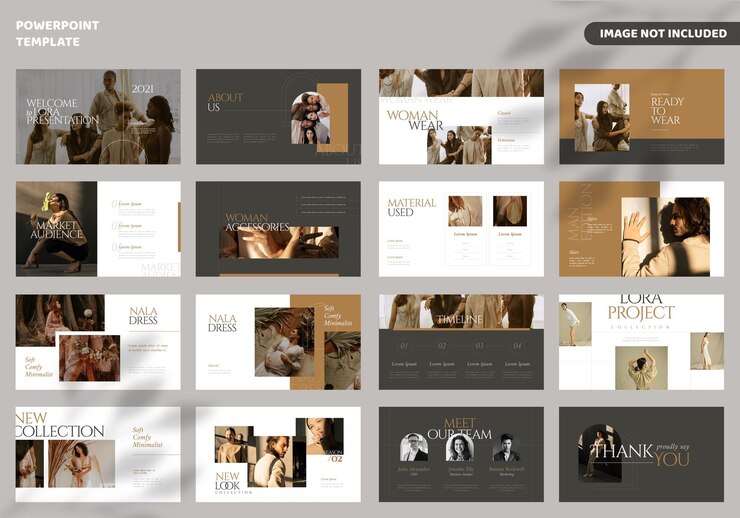The image size is (740, 518).
Task: Click the 'POWERPOINT TEMPLATE' heading text
Action: click(x=58, y=33)
